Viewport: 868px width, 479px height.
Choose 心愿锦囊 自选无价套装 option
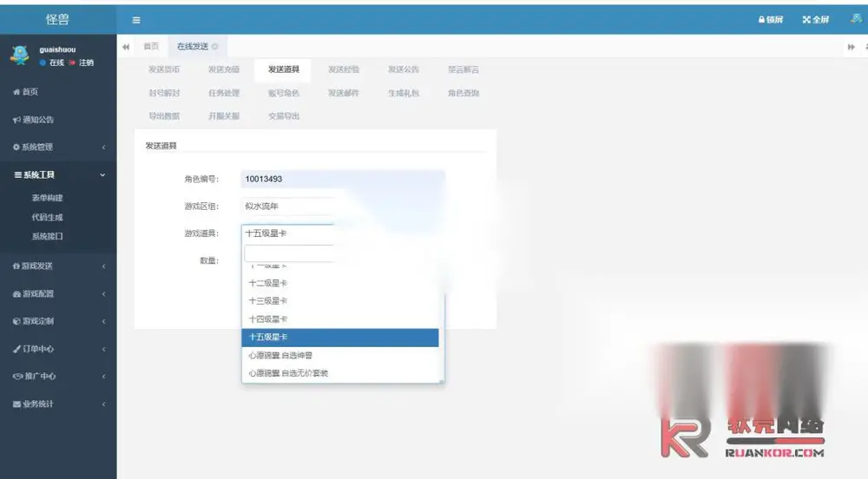click(340, 373)
